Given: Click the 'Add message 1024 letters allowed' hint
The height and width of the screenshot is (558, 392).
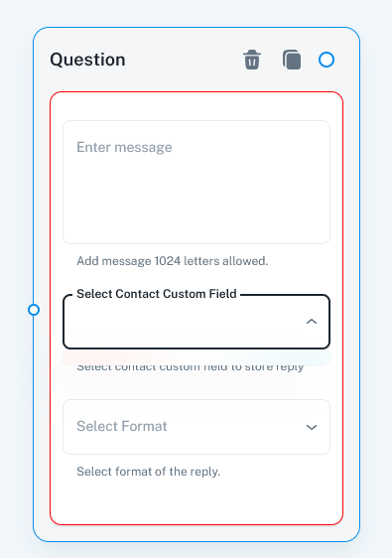Looking at the screenshot, I should pos(172,261).
